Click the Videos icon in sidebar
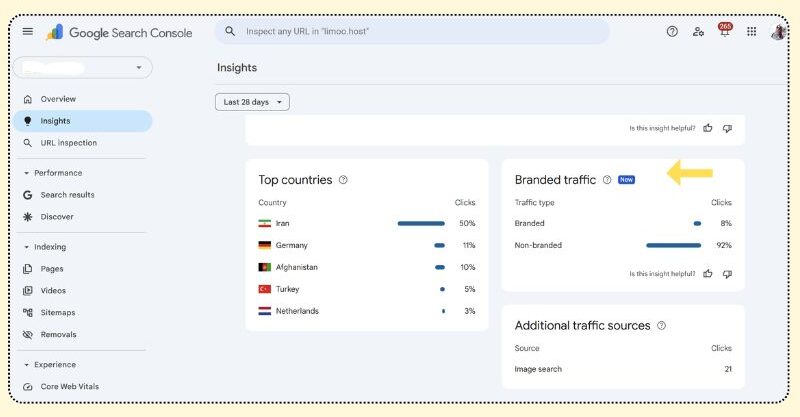Image resolution: width=800 pixels, height=417 pixels. 28,291
